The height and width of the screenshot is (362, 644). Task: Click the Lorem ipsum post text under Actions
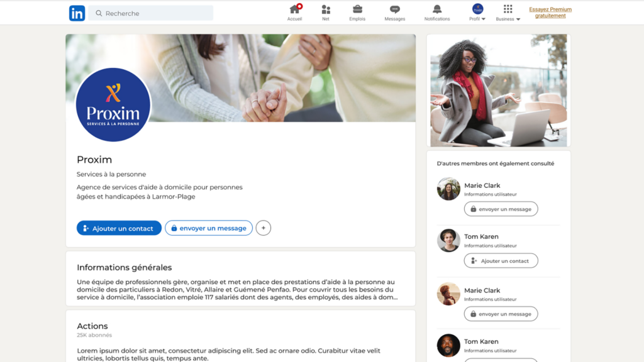tap(228, 354)
